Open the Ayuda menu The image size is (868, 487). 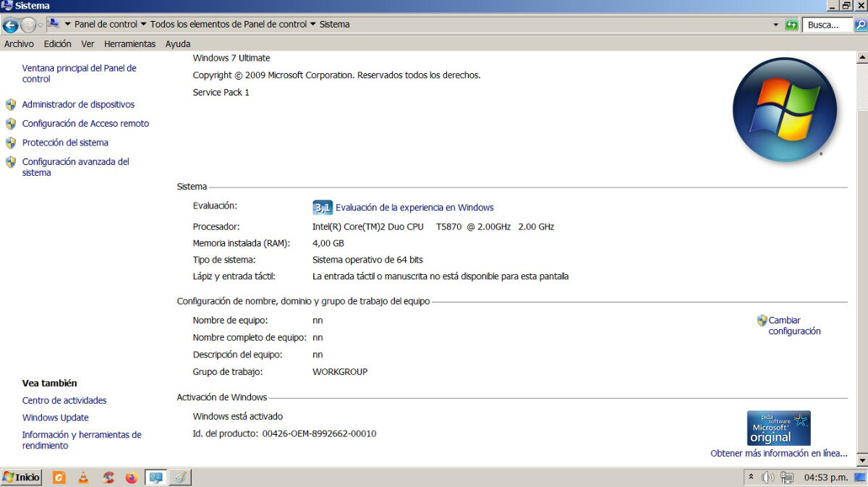[x=178, y=44]
